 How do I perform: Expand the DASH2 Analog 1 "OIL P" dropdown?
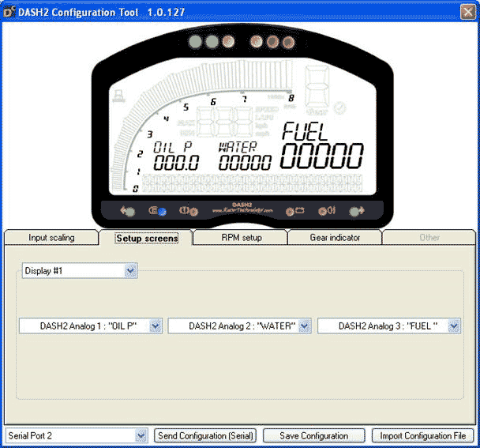tap(156, 326)
